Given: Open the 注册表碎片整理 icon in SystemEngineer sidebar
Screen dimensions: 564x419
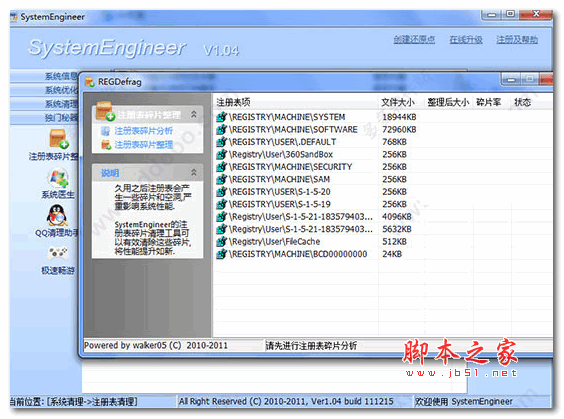Looking at the screenshot, I should 59,139.
